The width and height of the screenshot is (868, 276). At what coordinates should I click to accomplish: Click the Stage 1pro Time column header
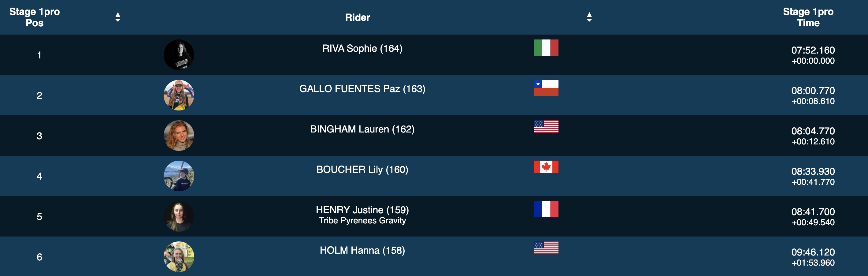tap(808, 17)
